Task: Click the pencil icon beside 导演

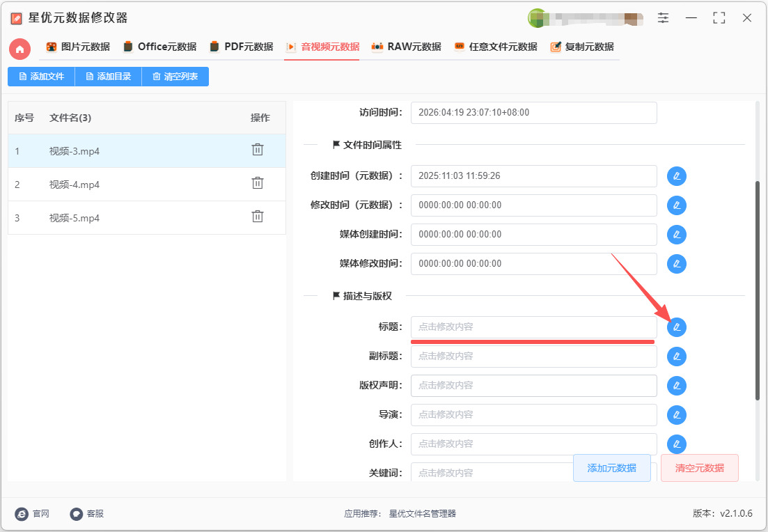Action: tap(676, 416)
